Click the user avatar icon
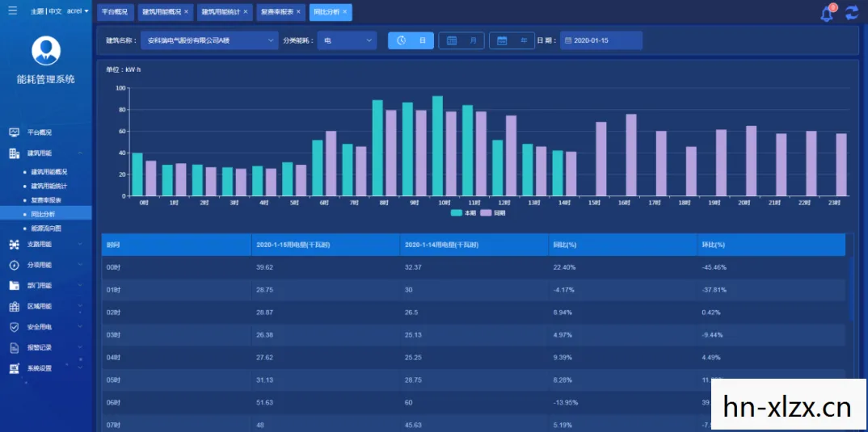This screenshot has width=868, height=432. [x=46, y=50]
